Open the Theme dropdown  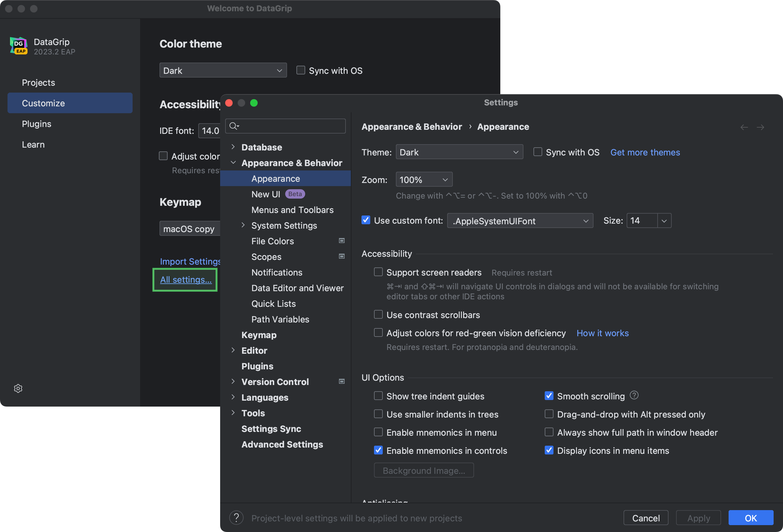click(x=459, y=152)
